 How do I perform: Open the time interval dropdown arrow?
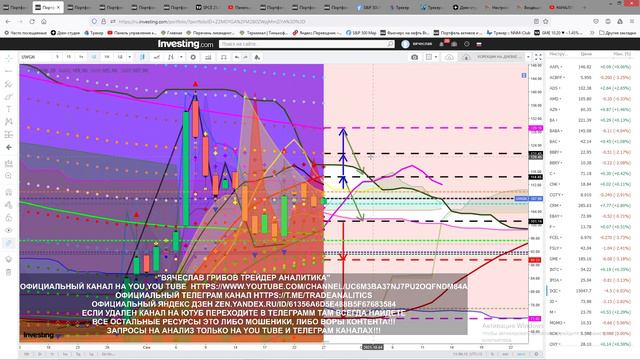[x=129, y=57]
